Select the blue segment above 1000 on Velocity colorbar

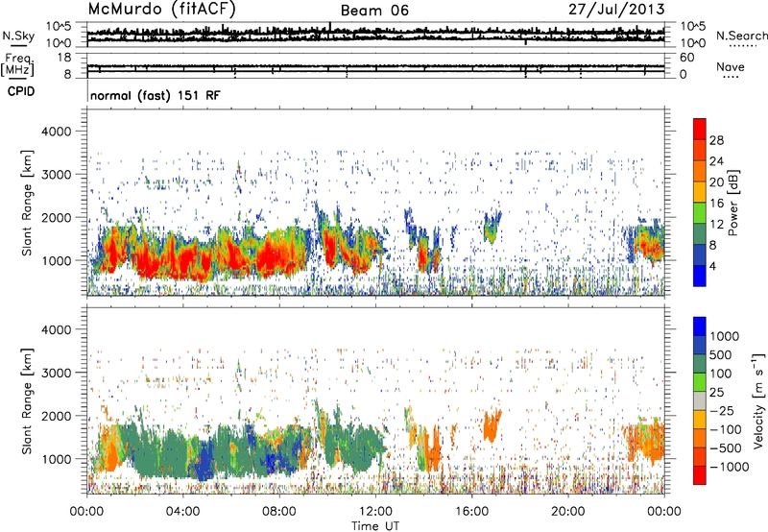click(x=700, y=326)
